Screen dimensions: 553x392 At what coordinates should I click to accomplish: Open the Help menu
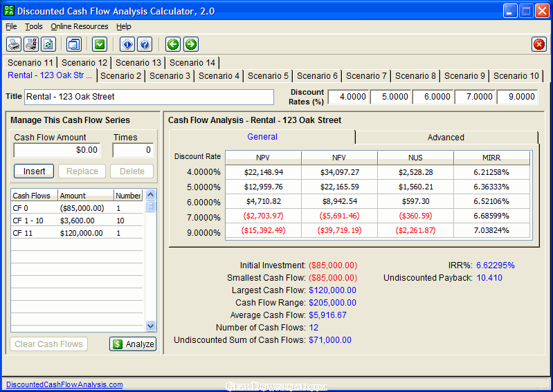click(123, 26)
